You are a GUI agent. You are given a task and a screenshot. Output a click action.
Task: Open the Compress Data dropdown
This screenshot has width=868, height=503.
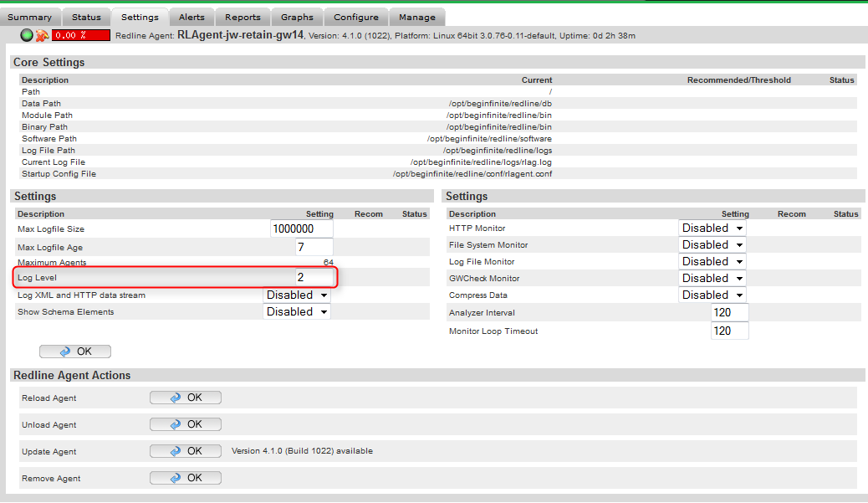pyautogui.click(x=712, y=295)
